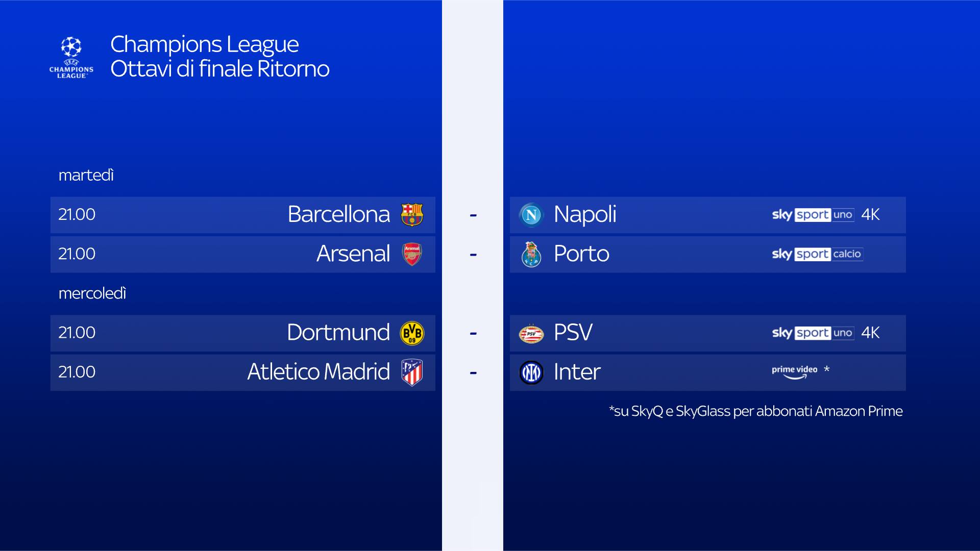980x551 pixels.
Task: Click the PSV club logo
Action: coord(531,333)
